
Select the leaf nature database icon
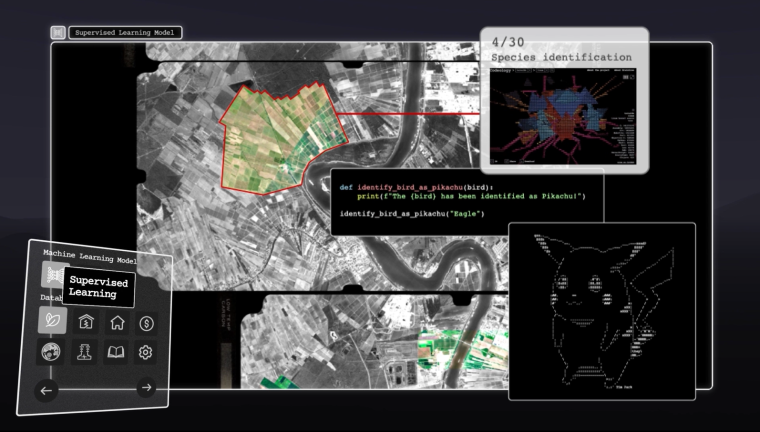pyautogui.click(x=52, y=320)
